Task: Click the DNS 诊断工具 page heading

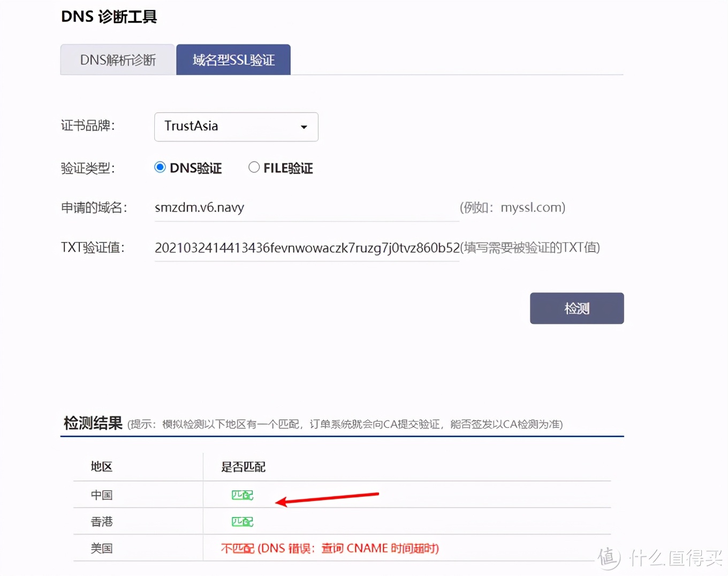Action: coord(109,17)
